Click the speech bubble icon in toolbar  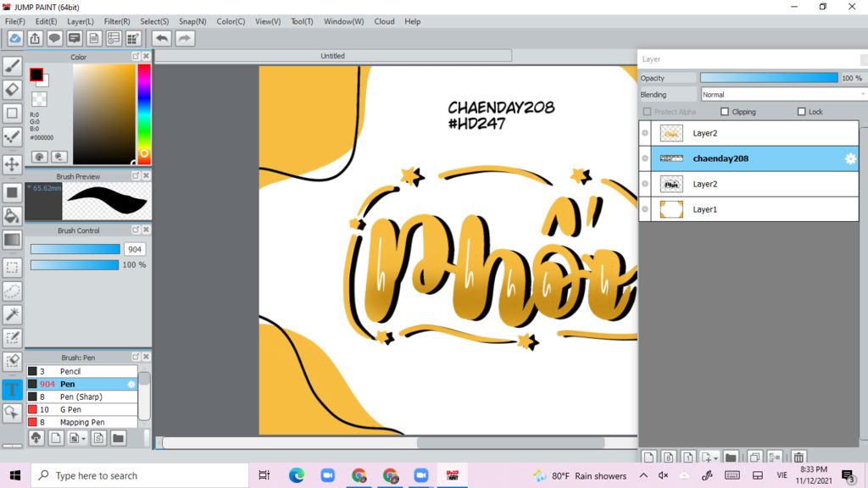pos(54,38)
